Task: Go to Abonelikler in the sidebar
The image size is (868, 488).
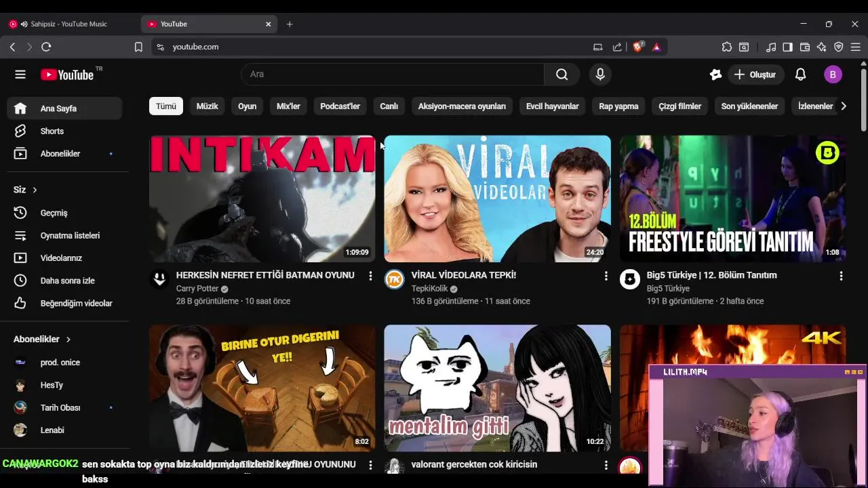Action: pyautogui.click(x=64, y=154)
